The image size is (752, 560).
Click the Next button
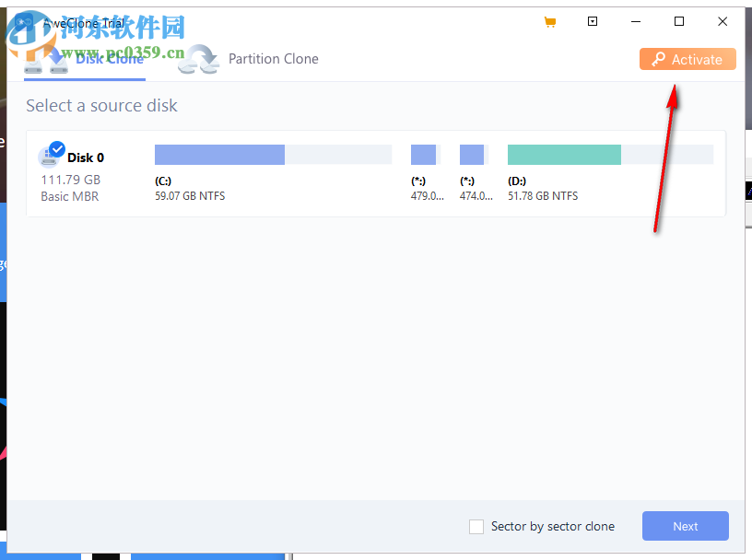pyautogui.click(x=685, y=526)
